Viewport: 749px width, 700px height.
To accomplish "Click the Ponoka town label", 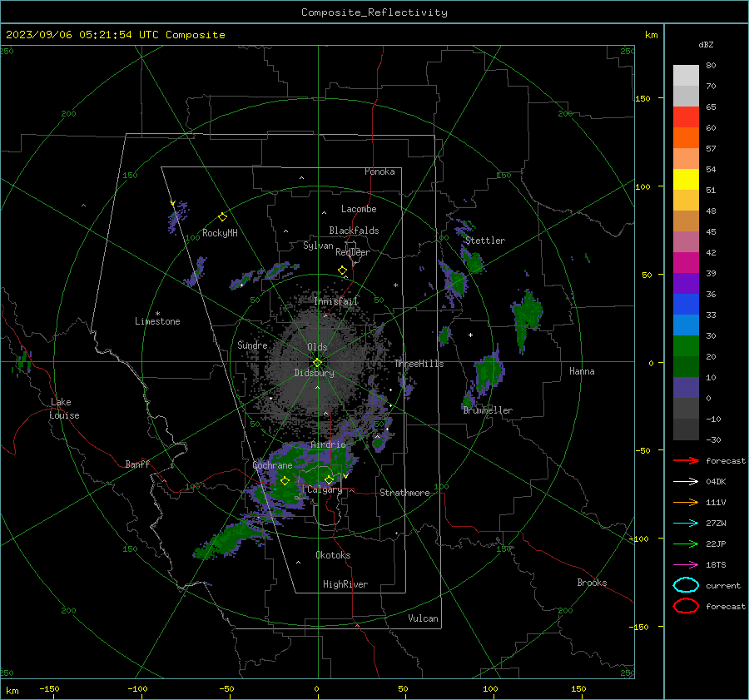I will [x=379, y=171].
